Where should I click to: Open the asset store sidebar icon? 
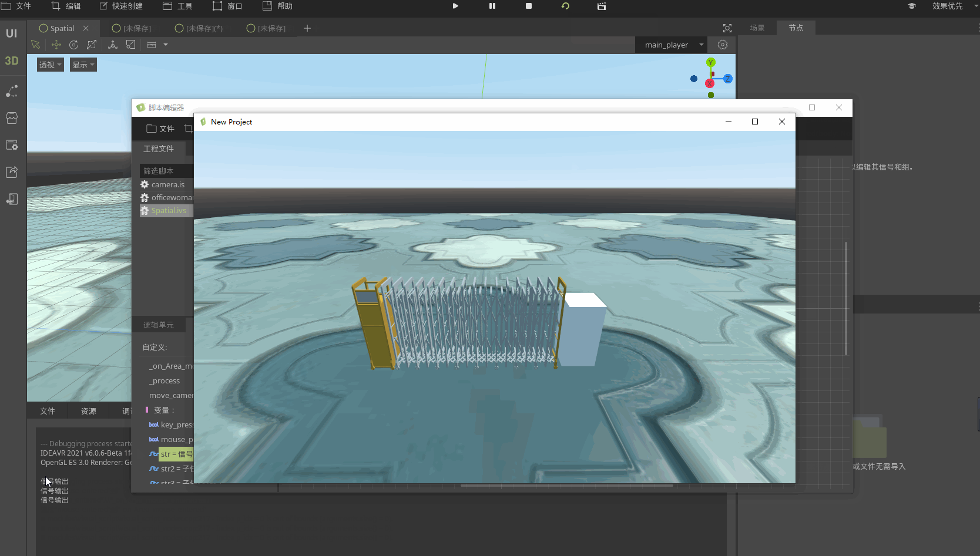tap(12, 118)
